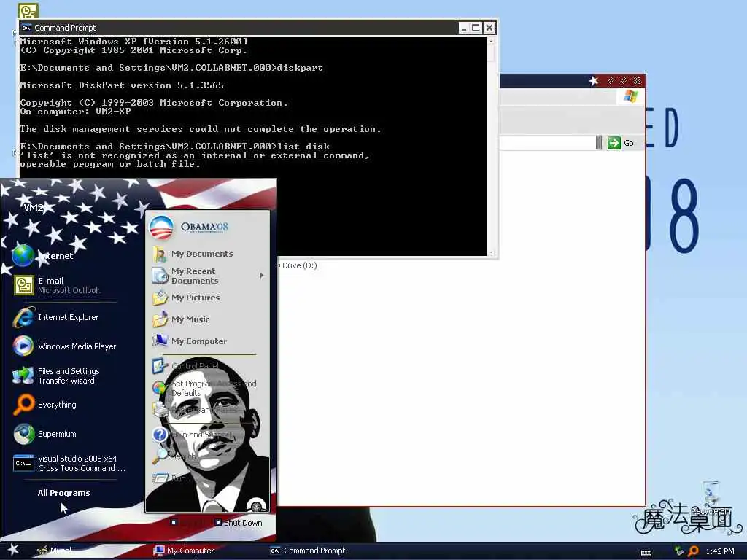This screenshot has width=747, height=560.
Task: Click the orange Everything tray icon
Action: pyautogui.click(x=694, y=551)
